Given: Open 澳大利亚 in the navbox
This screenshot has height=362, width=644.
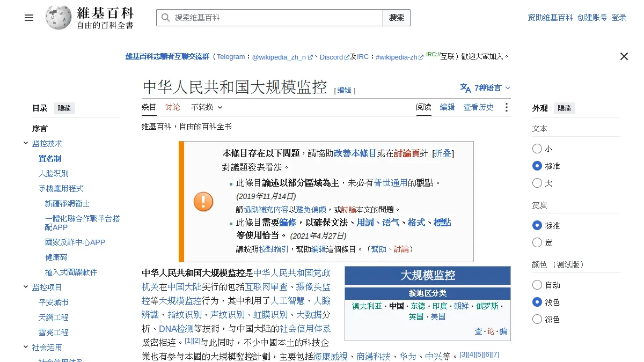Looking at the screenshot, I should (x=367, y=306).
